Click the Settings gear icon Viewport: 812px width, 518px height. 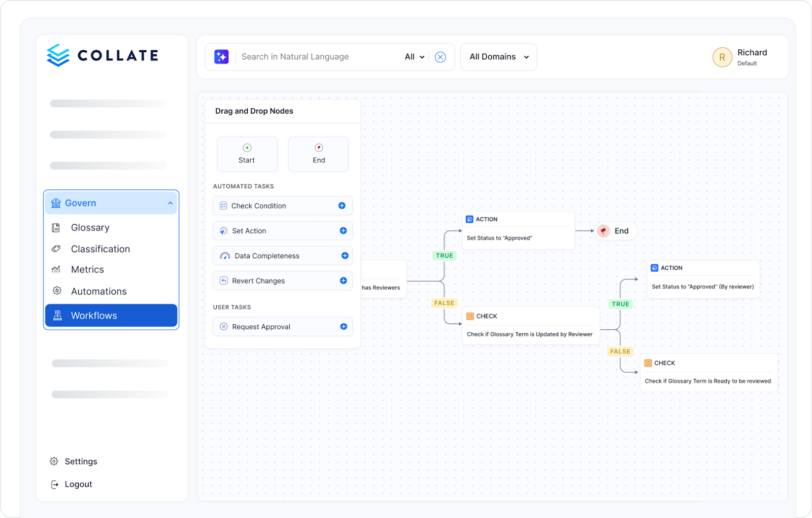[x=54, y=461]
